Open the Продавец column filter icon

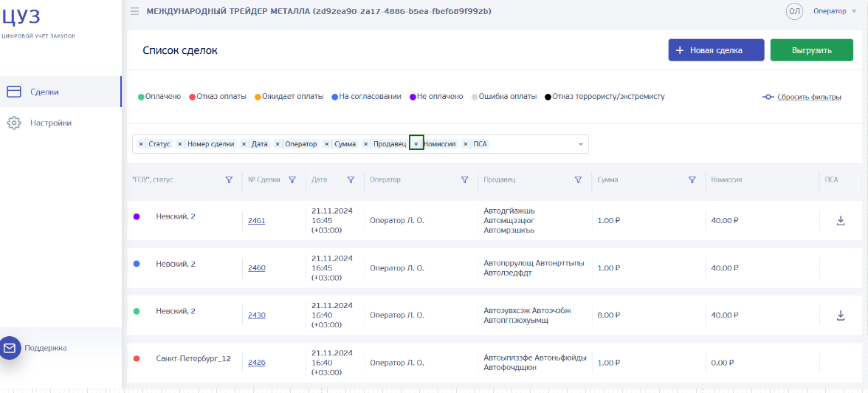click(578, 180)
